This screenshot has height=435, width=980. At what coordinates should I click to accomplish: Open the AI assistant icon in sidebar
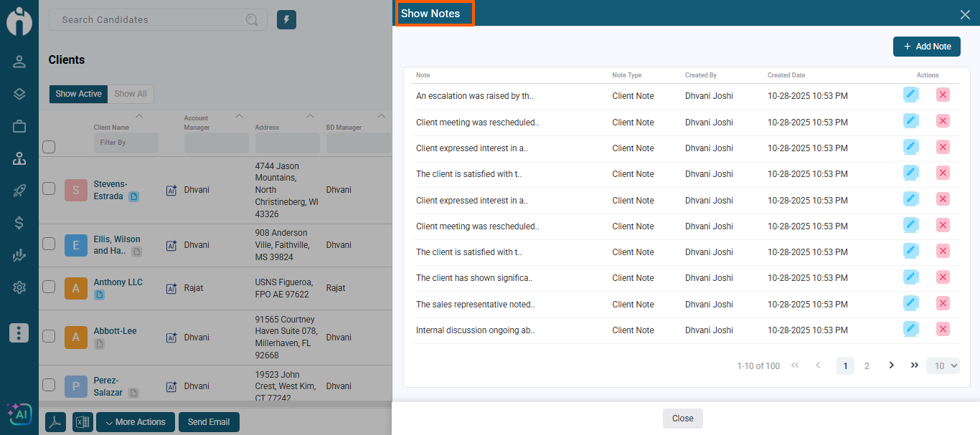pos(19,414)
